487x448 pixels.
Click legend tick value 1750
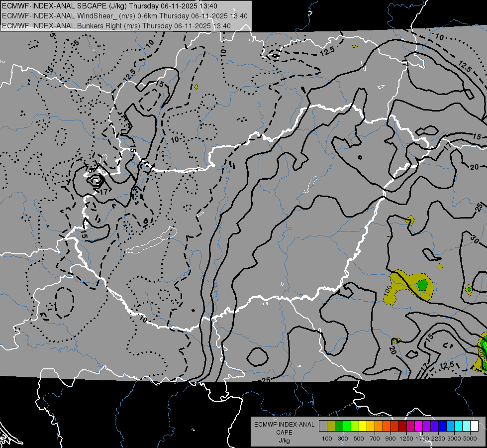[422, 439]
